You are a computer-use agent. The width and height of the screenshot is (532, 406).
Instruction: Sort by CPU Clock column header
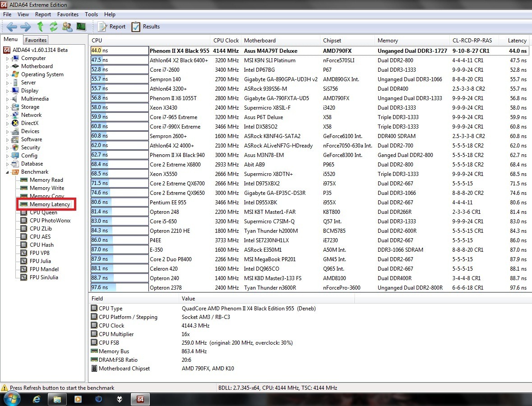coord(226,40)
